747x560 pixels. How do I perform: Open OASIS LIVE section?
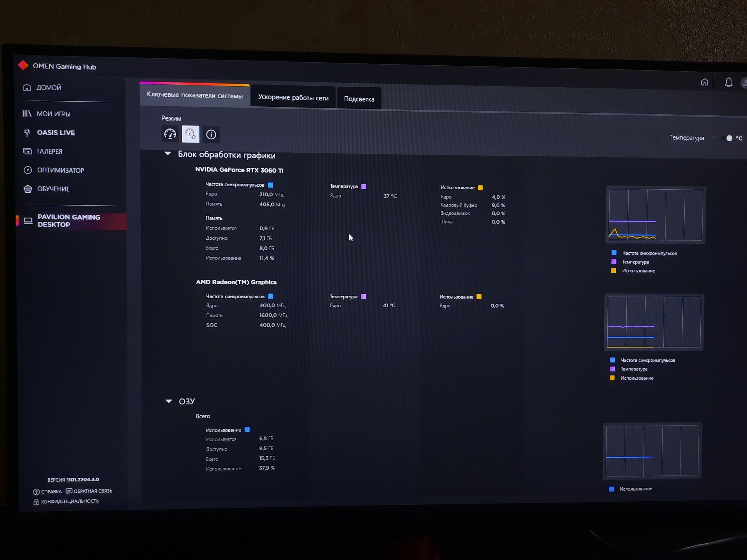click(x=49, y=133)
